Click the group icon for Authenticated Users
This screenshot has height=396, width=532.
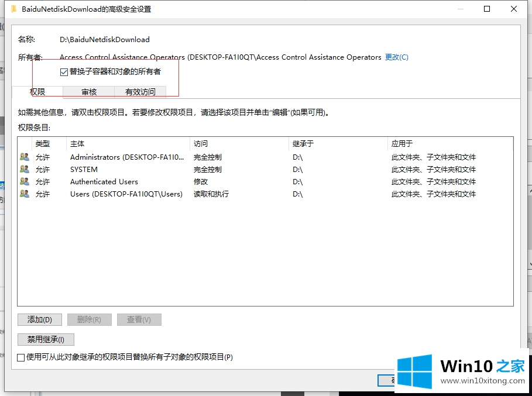(25, 181)
